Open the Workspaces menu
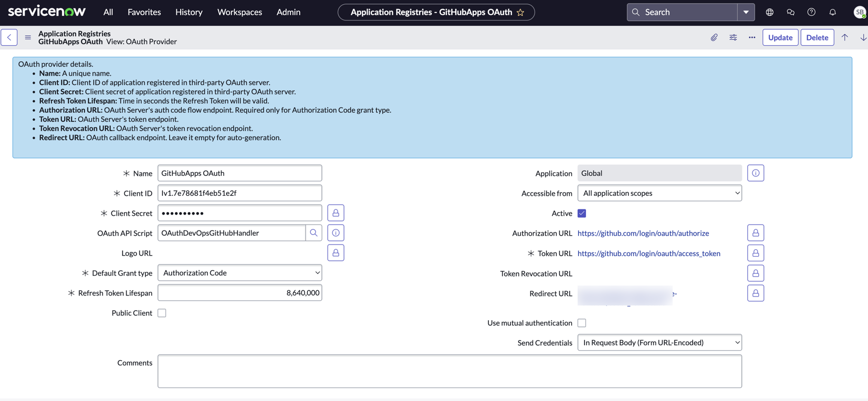The width and height of the screenshot is (868, 401). (x=239, y=12)
